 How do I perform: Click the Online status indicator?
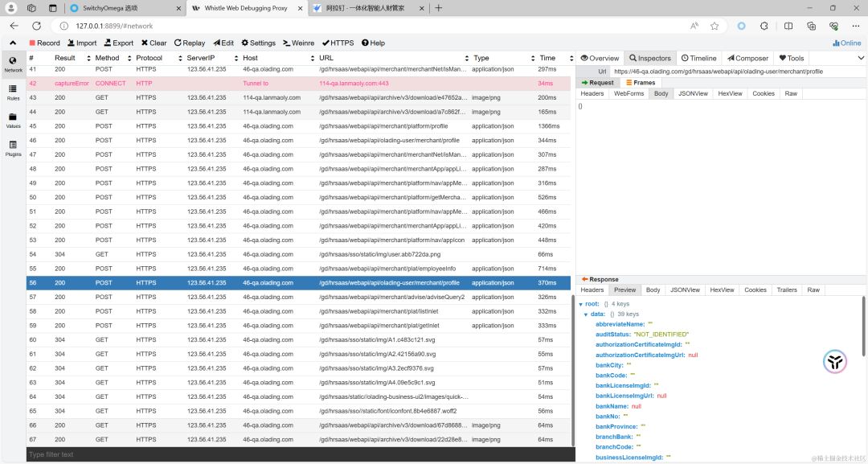coord(847,43)
